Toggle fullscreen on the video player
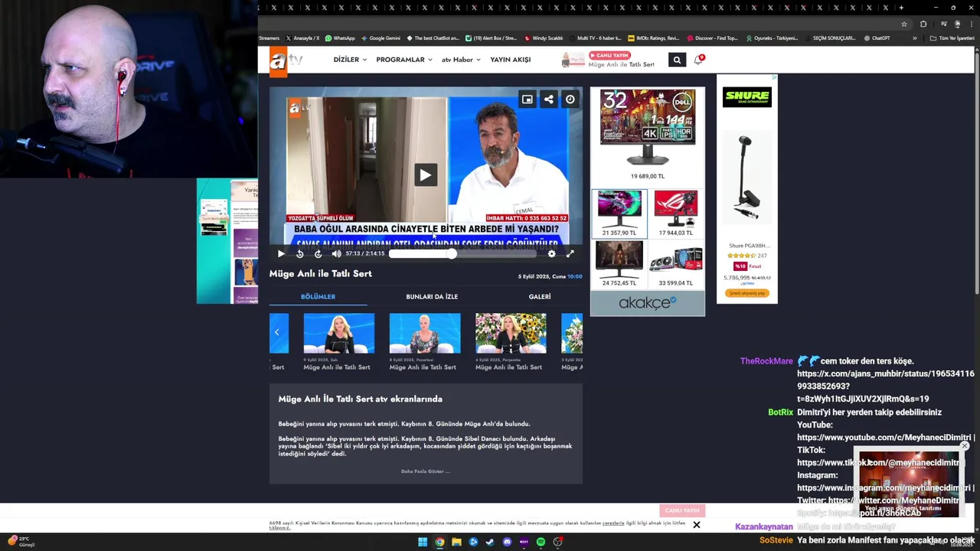Image resolution: width=980 pixels, height=551 pixels. (570, 253)
